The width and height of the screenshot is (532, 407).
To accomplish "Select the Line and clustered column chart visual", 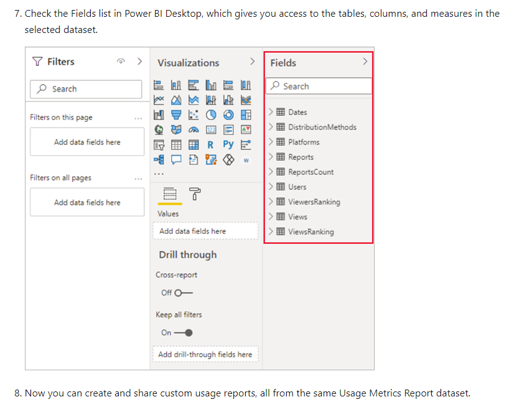I will point(228,100).
